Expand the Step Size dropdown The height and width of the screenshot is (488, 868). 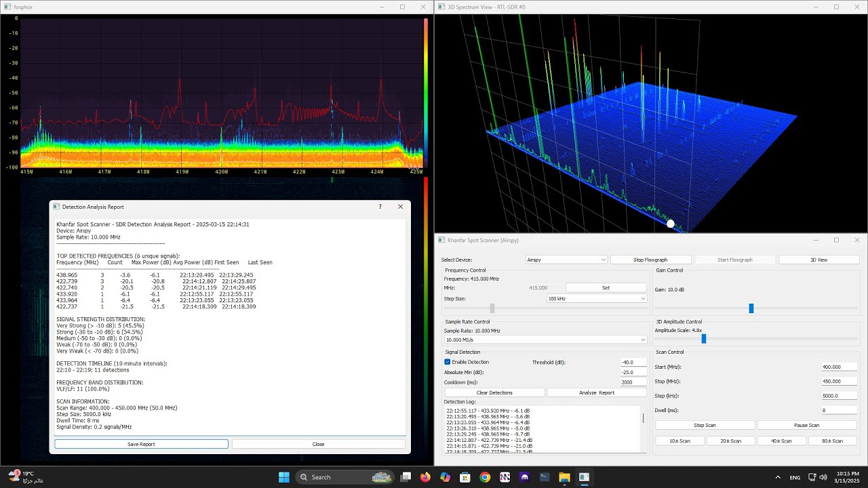[597, 298]
